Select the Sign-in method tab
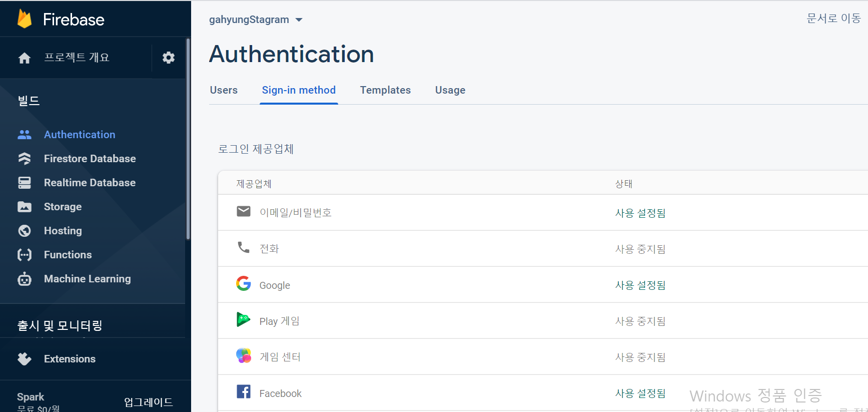The image size is (868, 412). pyautogui.click(x=299, y=90)
